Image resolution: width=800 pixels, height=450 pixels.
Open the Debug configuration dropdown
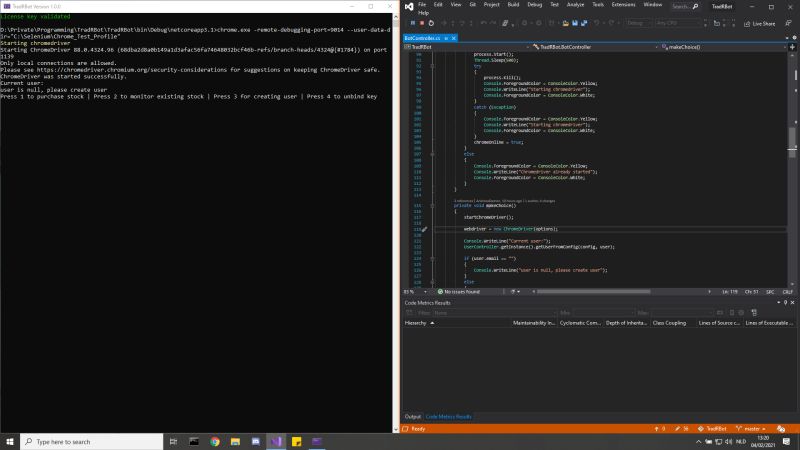pyautogui.click(x=638, y=23)
